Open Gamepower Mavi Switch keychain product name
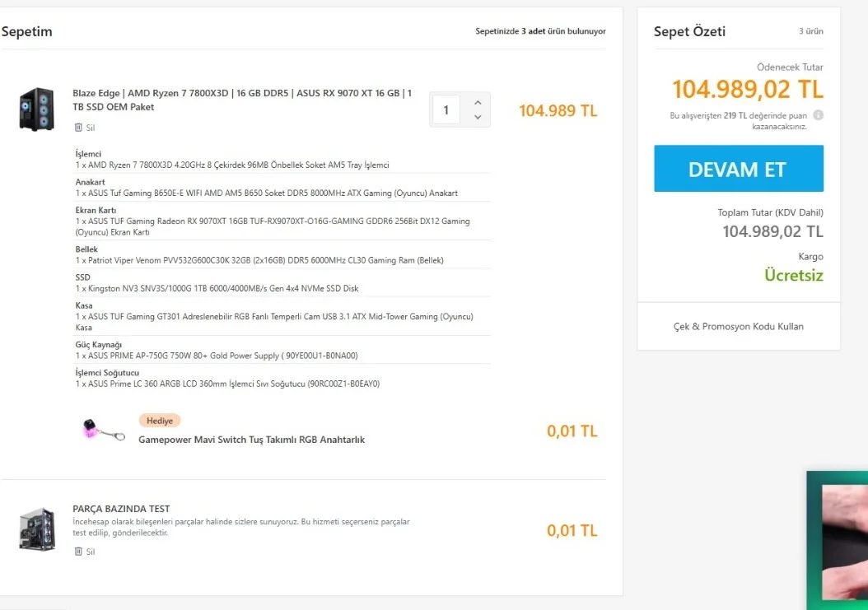Image resolution: width=868 pixels, height=610 pixels. tap(251, 440)
